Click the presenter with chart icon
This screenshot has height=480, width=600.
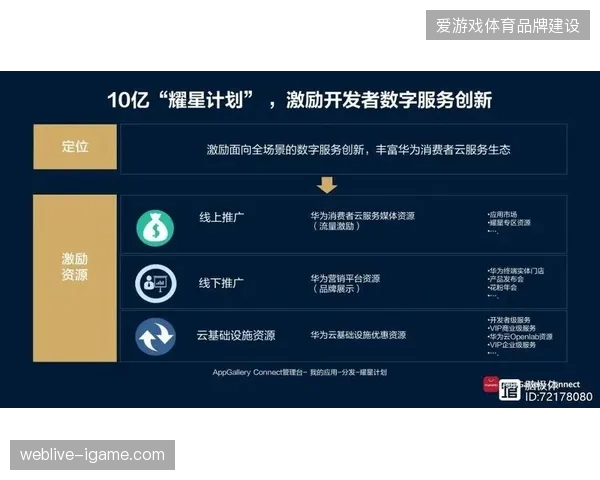(156, 284)
